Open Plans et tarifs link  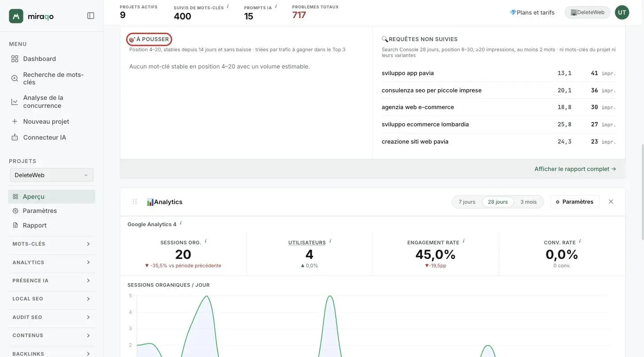pos(532,12)
